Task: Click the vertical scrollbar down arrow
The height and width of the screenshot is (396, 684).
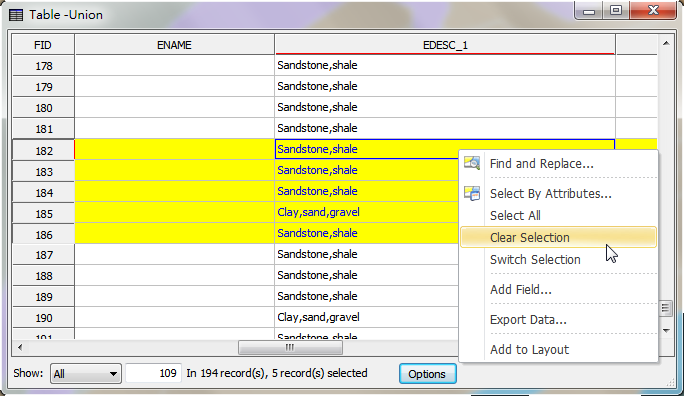Action: (x=666, y=331)
